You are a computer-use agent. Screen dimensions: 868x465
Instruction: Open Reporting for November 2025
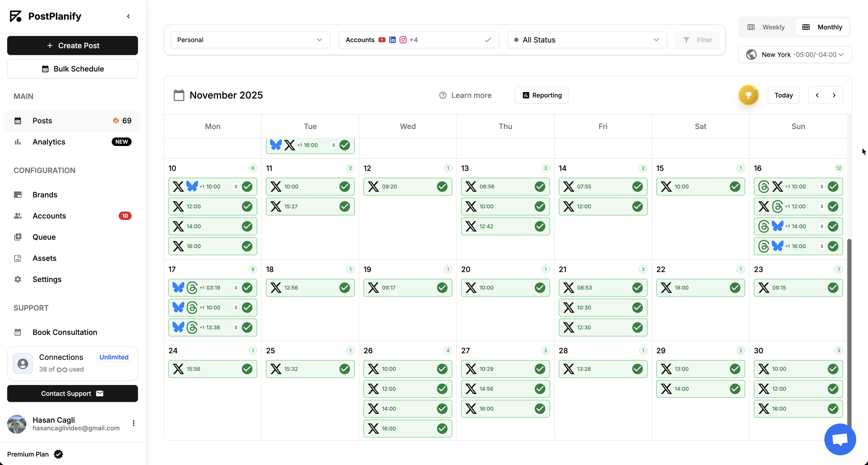coord(541,95)
